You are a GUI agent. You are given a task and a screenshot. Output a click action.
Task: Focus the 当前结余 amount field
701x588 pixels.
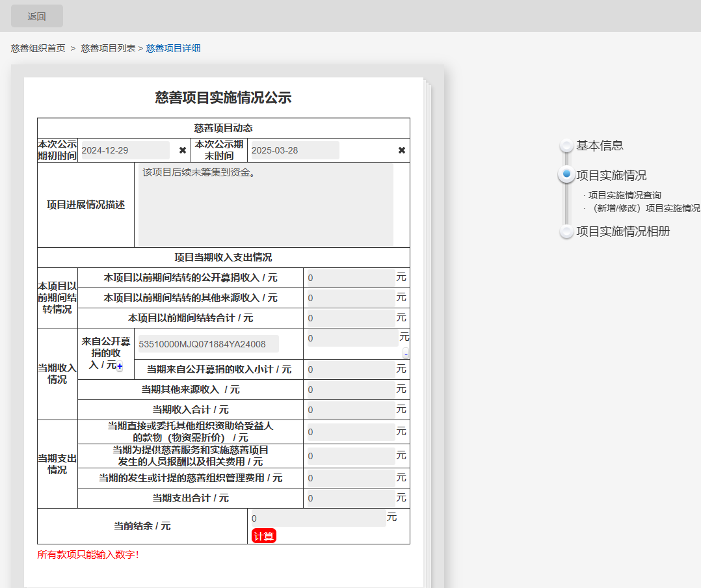click(319, 518)
